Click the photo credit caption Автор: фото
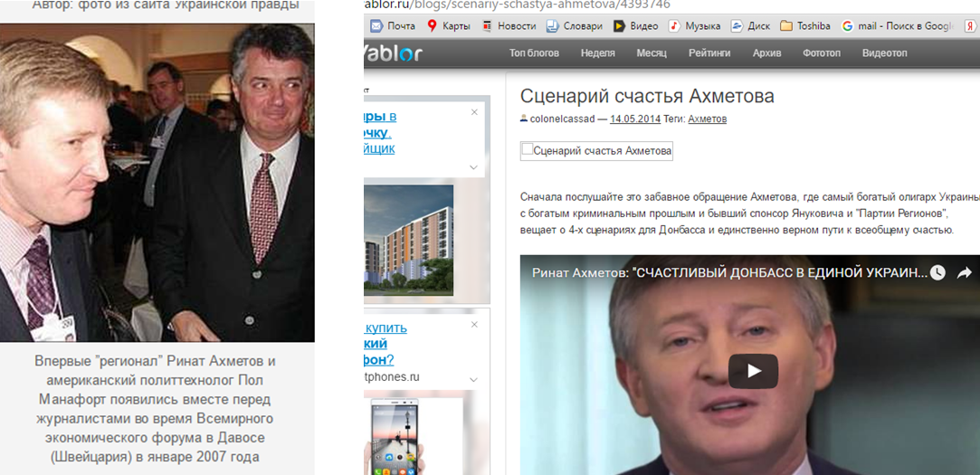Screen dimensions: 980x475 tap(165, 5)
